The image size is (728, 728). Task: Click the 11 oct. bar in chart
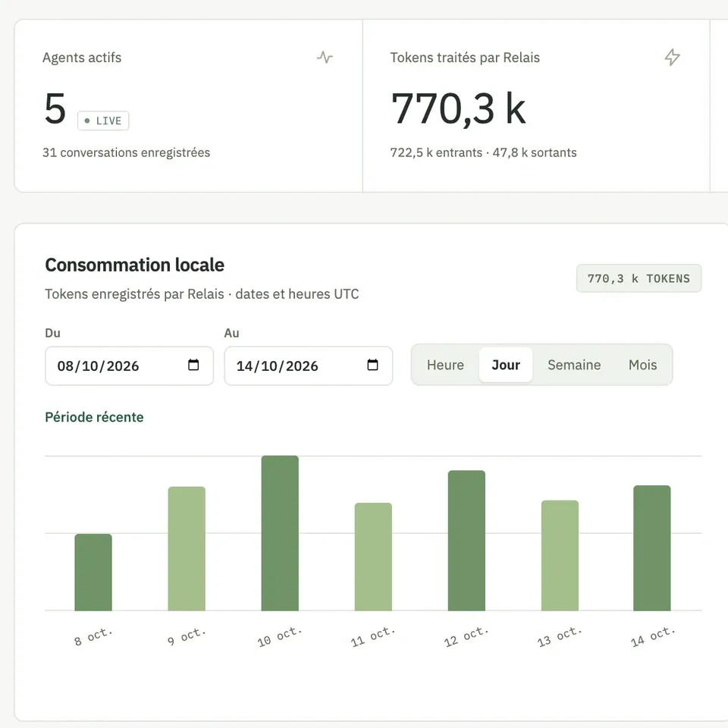(x=373, y=557)
